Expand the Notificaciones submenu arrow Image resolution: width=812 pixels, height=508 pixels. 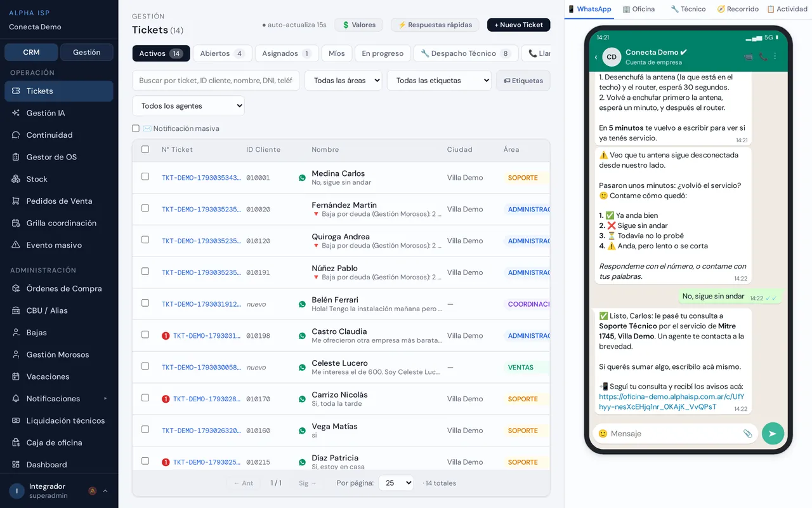(105, 399)
